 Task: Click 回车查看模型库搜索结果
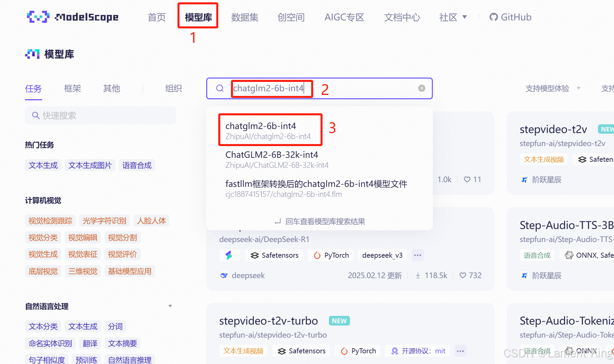tap(320, 221)
